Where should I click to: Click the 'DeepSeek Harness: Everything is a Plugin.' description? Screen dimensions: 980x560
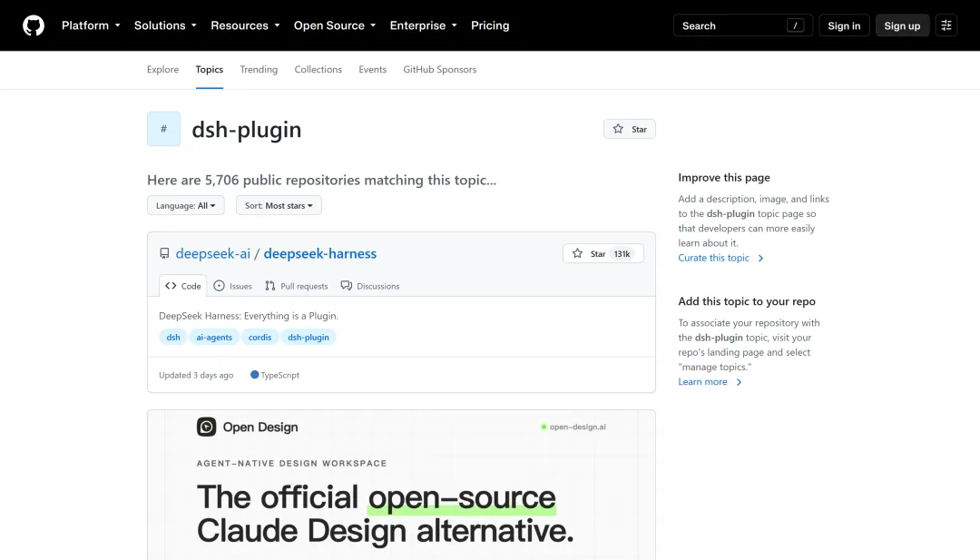click(249, 316)
